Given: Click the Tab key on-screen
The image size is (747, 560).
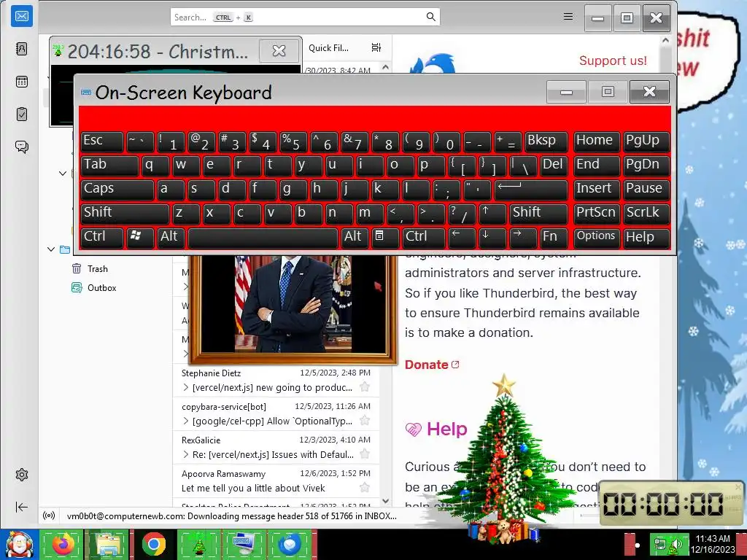Looking at the screenshot, I should tap(109, 166).
